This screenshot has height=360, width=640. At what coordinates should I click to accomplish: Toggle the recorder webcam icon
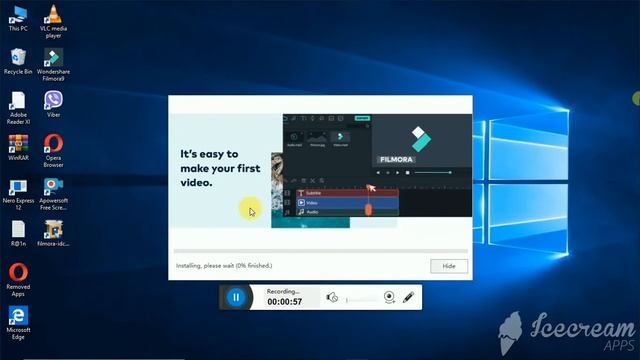pyautogui.click(x=389, y=297)
